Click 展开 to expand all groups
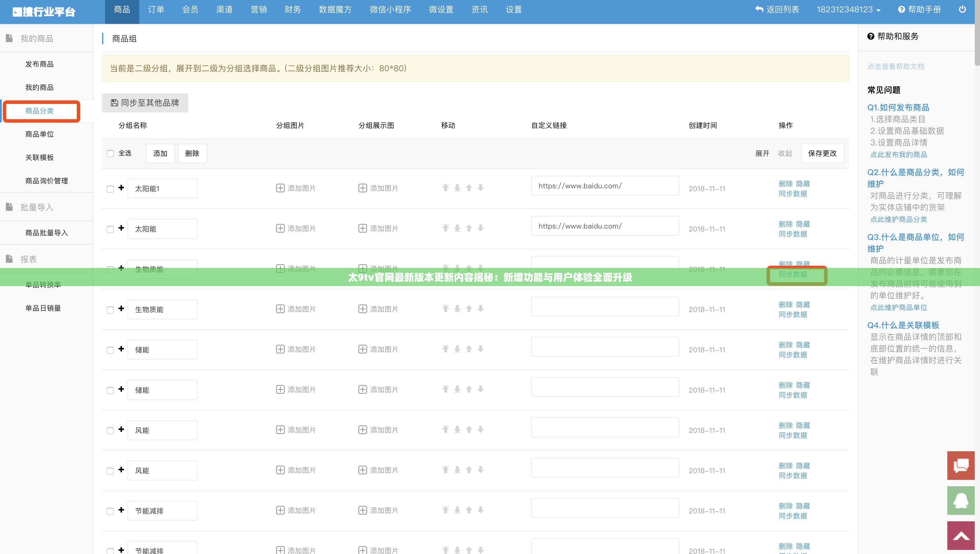Viewport: 980px width, 554px height. (x=762, y=153)
